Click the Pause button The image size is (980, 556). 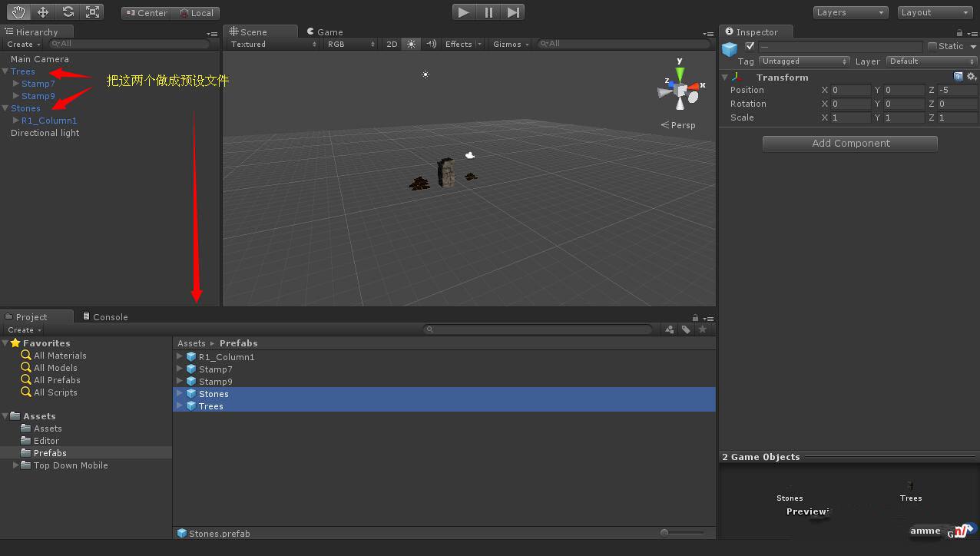click(488, 12)
